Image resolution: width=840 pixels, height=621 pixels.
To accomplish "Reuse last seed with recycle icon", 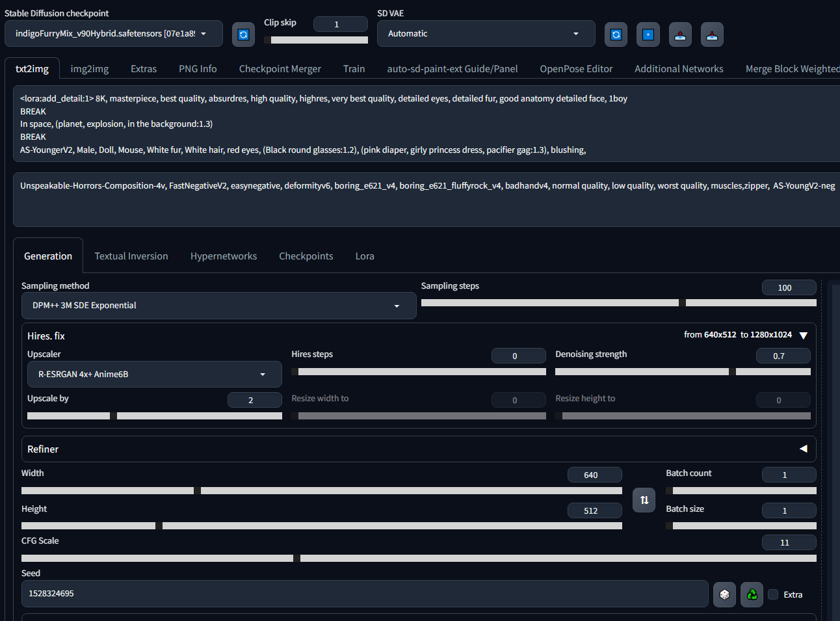I will (x=752, y=594).
